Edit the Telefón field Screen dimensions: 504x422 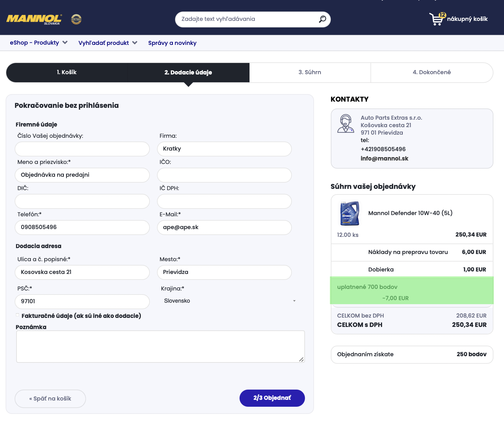(x=82, y=228)
